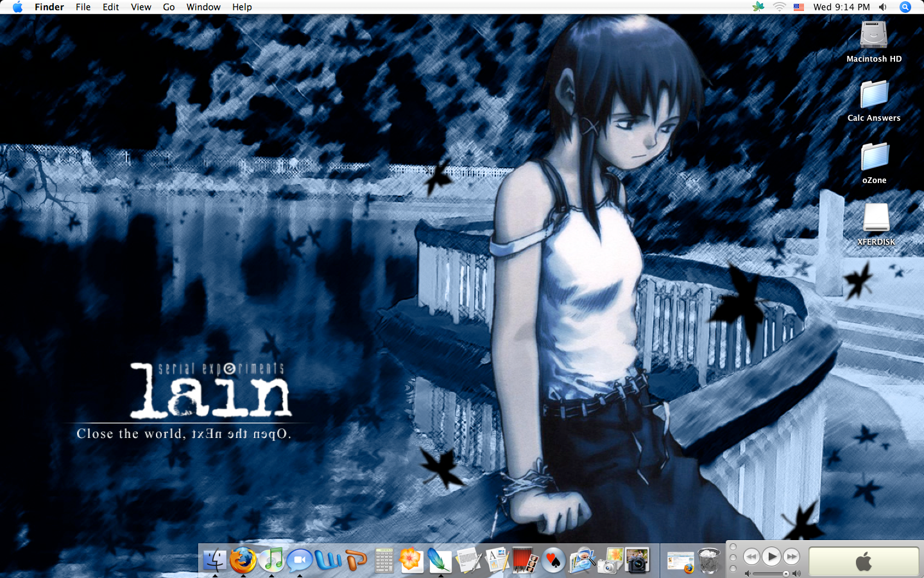924x578 pixels.
Task: Open Image Capture small camera icon
Action: pos(609,560)
